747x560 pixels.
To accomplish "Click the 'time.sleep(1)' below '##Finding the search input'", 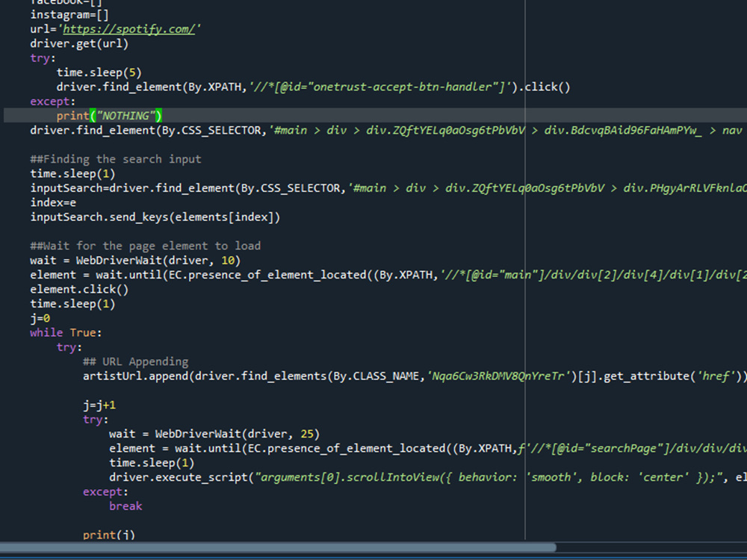I will tap(72, 174).
